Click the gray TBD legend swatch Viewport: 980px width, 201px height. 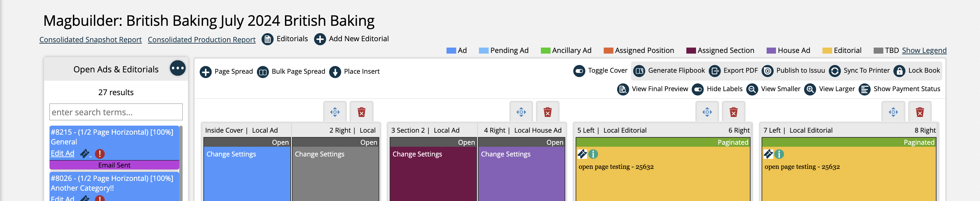(878, 51)
